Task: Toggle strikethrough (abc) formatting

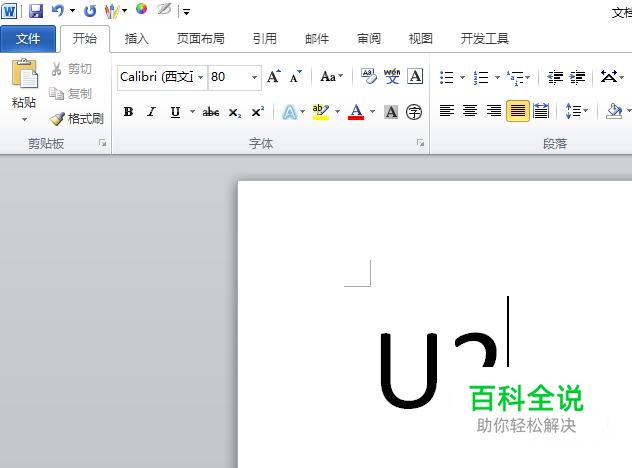Action: tap(211, 112)
